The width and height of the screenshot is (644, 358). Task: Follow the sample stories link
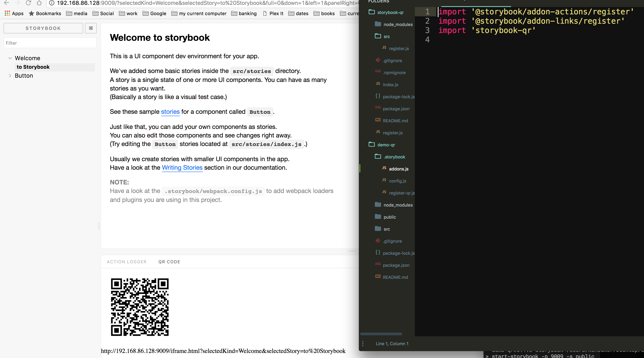tap(170, 111)
